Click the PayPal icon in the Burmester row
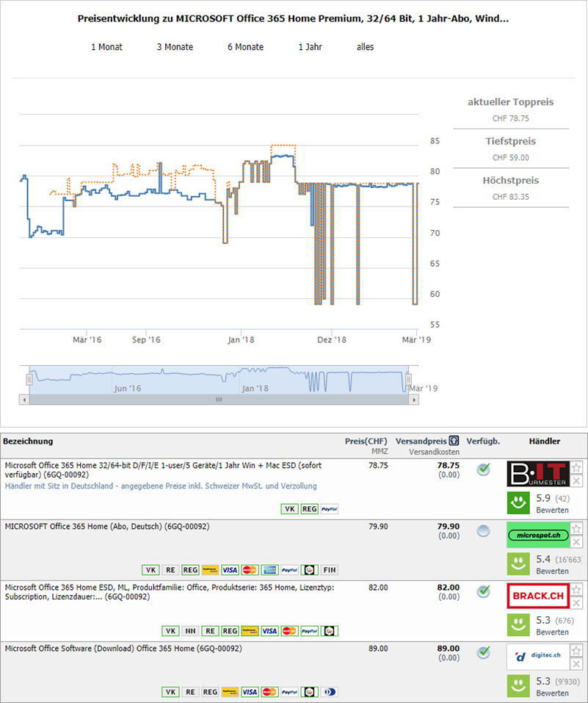 (330, 509)
